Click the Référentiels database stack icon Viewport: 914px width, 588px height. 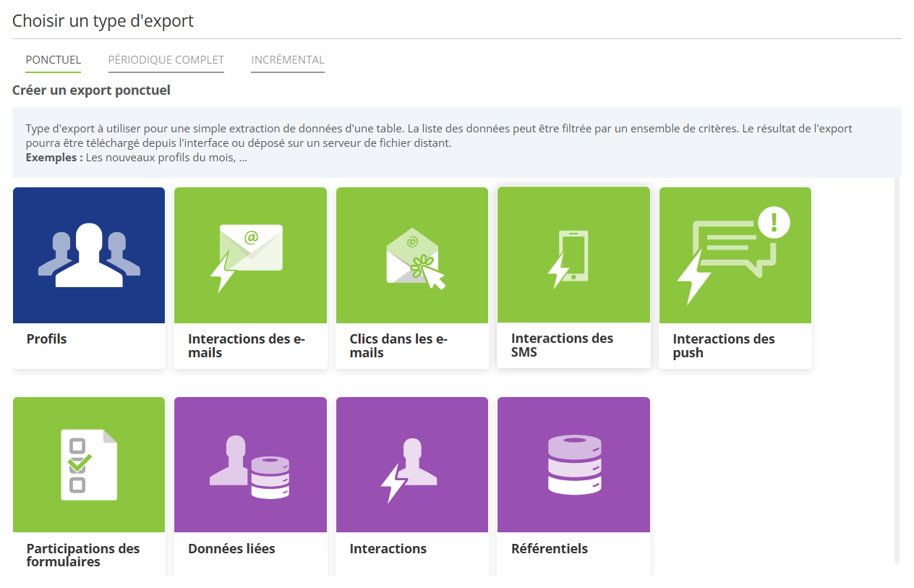coord(573,464)
